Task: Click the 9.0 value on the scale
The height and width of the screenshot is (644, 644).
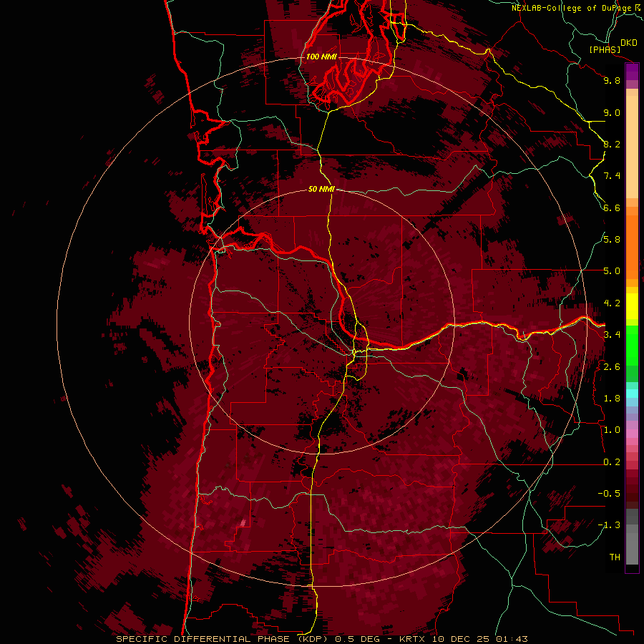Action: click(x=612, y=112)
